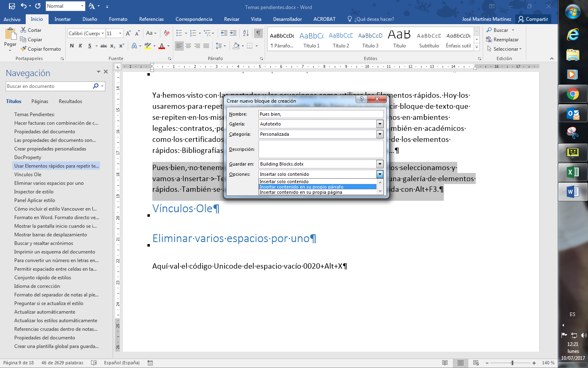Center the text
588x368 pixels.
pyautogui.click(x=188, y=46)
